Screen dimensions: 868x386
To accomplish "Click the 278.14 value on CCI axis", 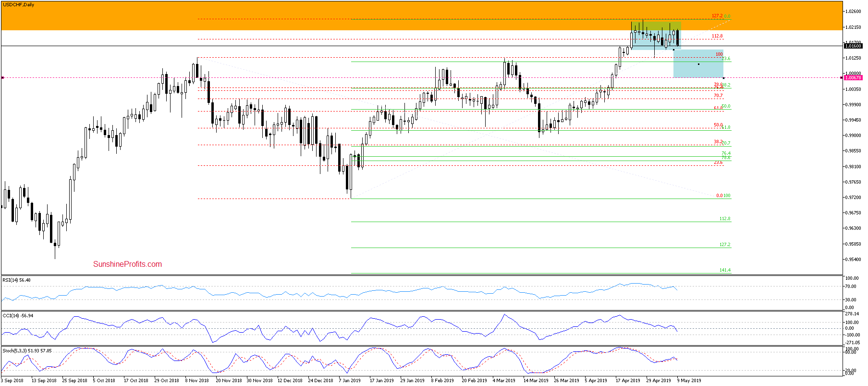I will tap(852, 314).
